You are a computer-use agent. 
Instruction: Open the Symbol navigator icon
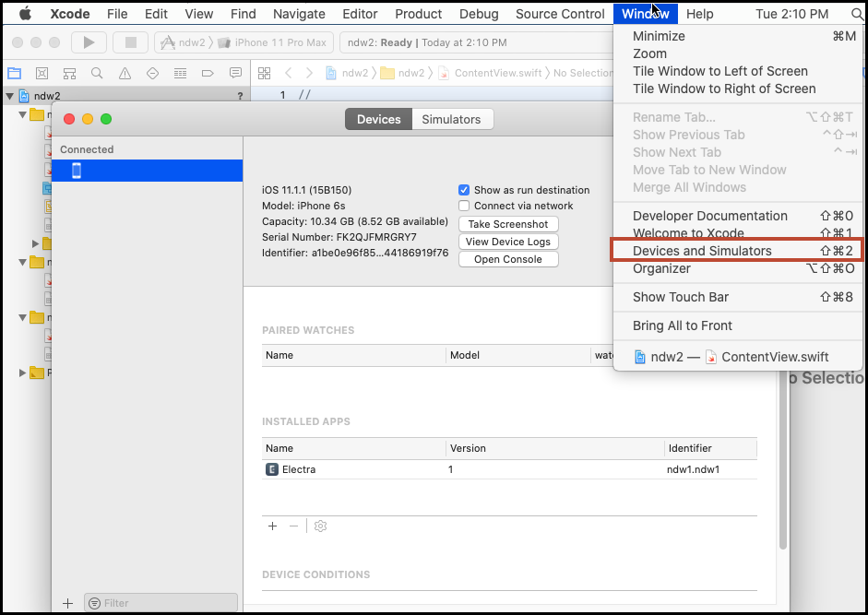[x=69, y=73]
